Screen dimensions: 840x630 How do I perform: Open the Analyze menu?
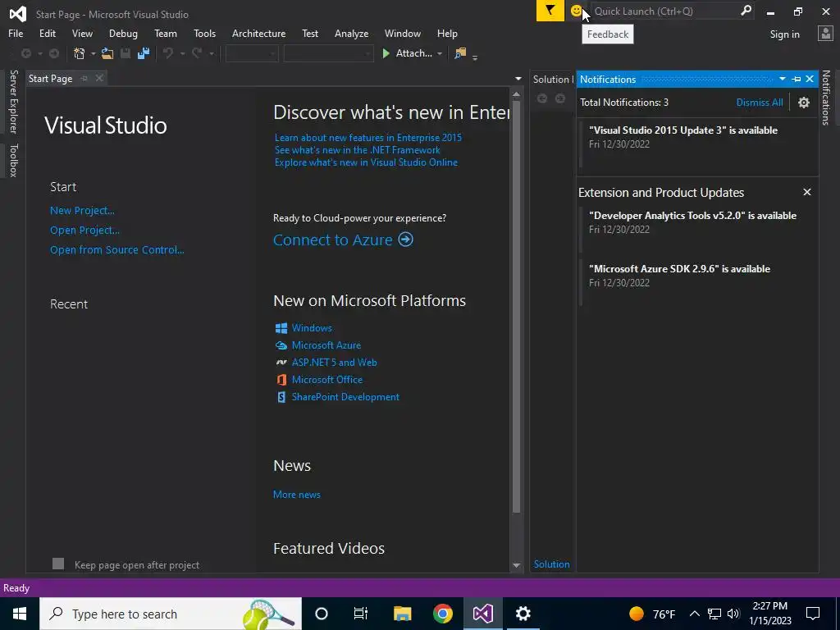pyautogui.click(x=351, y=33)
